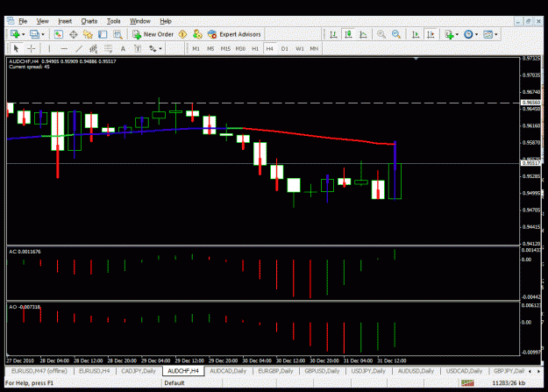Set timeframe to H1
Image resolution: width=548 pixels, height=392 pixels.
pos(255,48)
